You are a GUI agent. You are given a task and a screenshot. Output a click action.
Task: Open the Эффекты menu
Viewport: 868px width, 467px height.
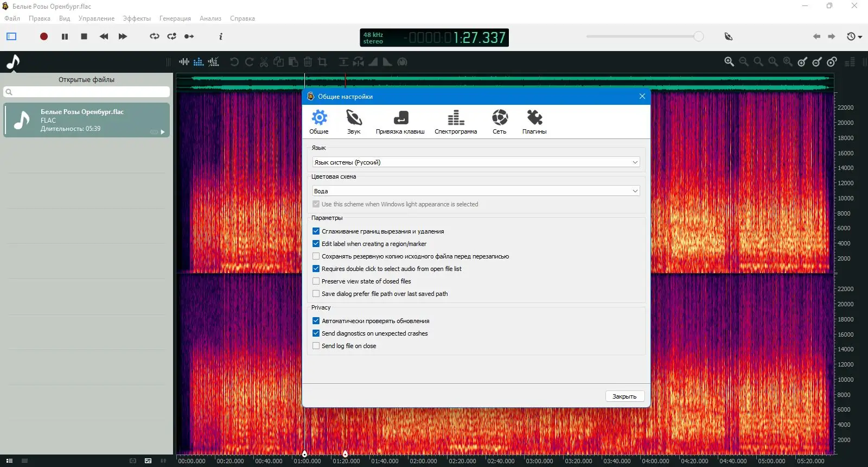(x=137, y=18)
